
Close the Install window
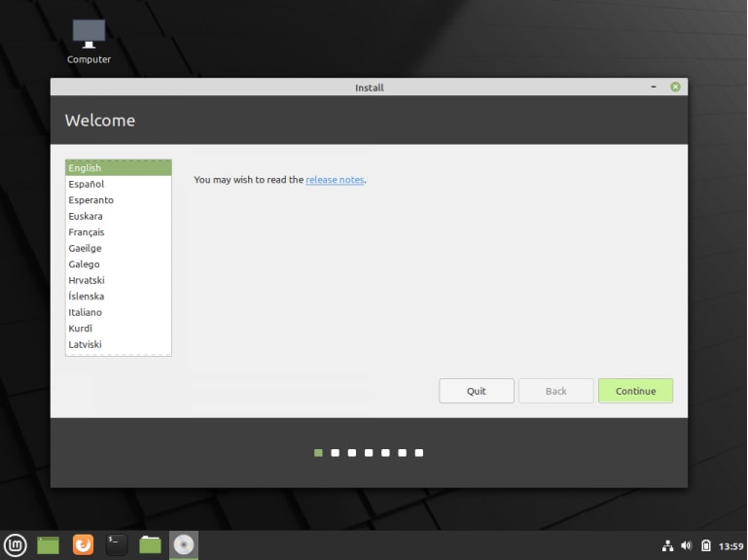[675, 87]
